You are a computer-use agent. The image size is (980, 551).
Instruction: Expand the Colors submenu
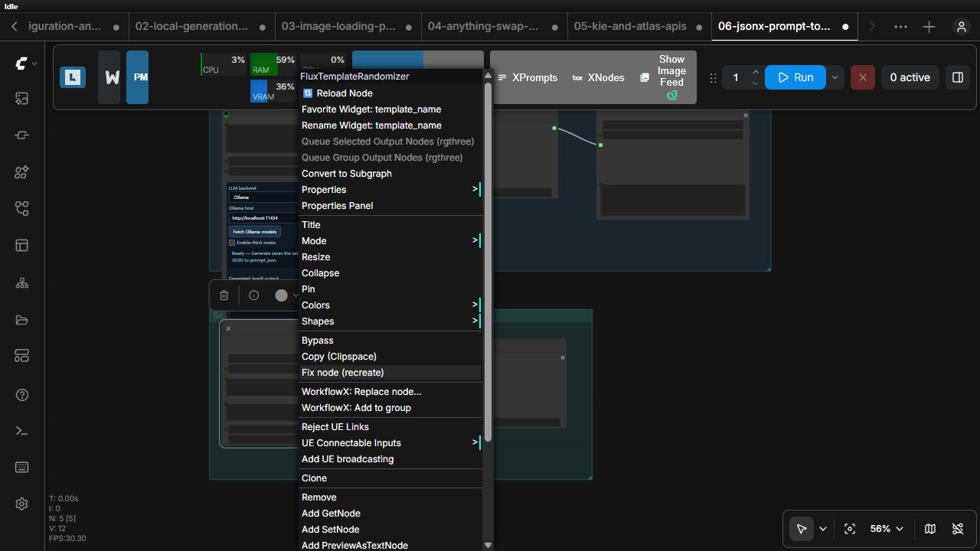390,305
